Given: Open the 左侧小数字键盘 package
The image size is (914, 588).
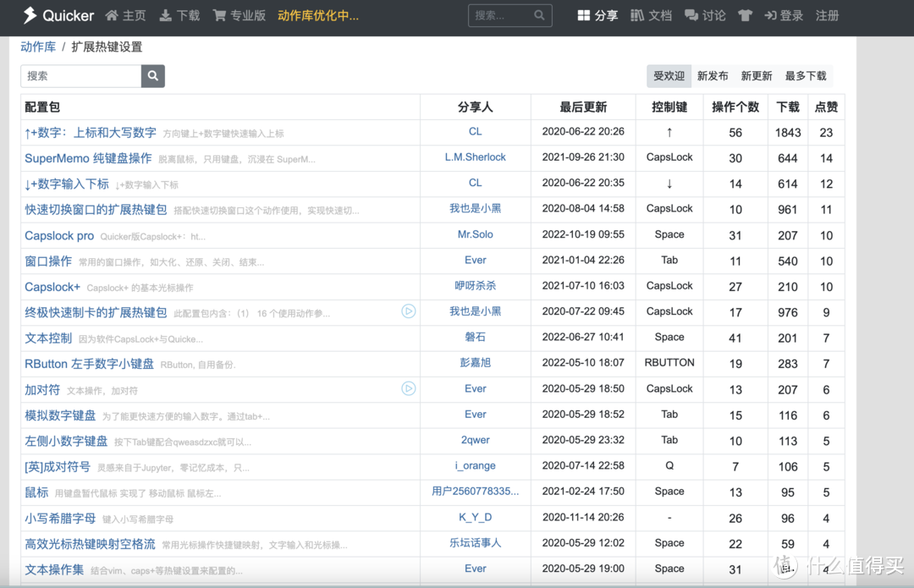Looking at the screenshot, I should point(66,441).
